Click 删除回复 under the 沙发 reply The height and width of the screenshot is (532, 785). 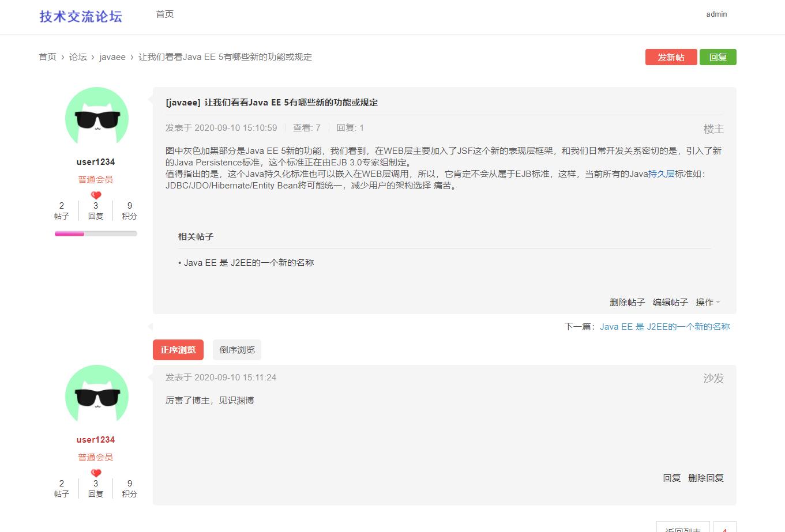[x=706, y=478]
